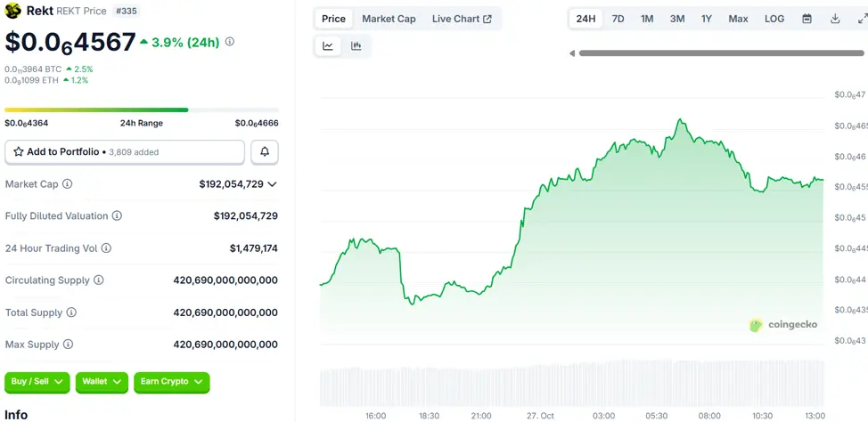Open the Earn Crypto dropdown

172,382
